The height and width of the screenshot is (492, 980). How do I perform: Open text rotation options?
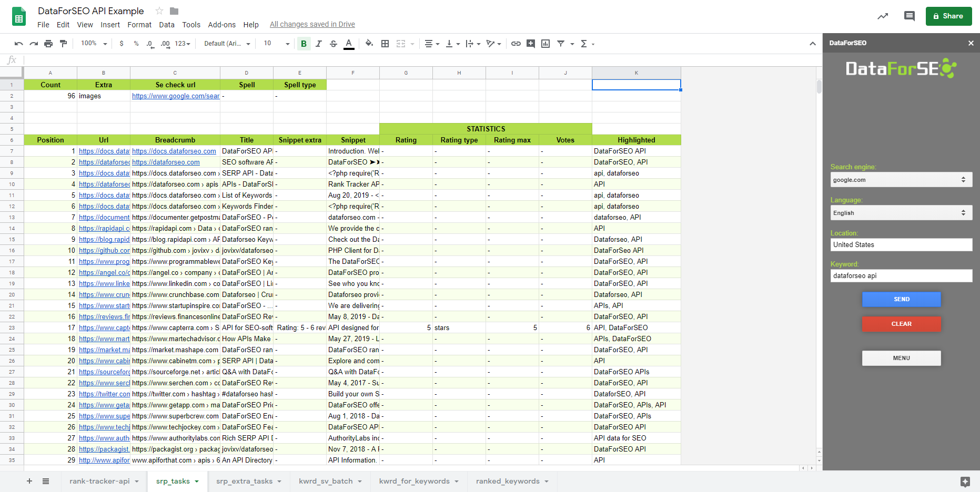tap(493, 44)
